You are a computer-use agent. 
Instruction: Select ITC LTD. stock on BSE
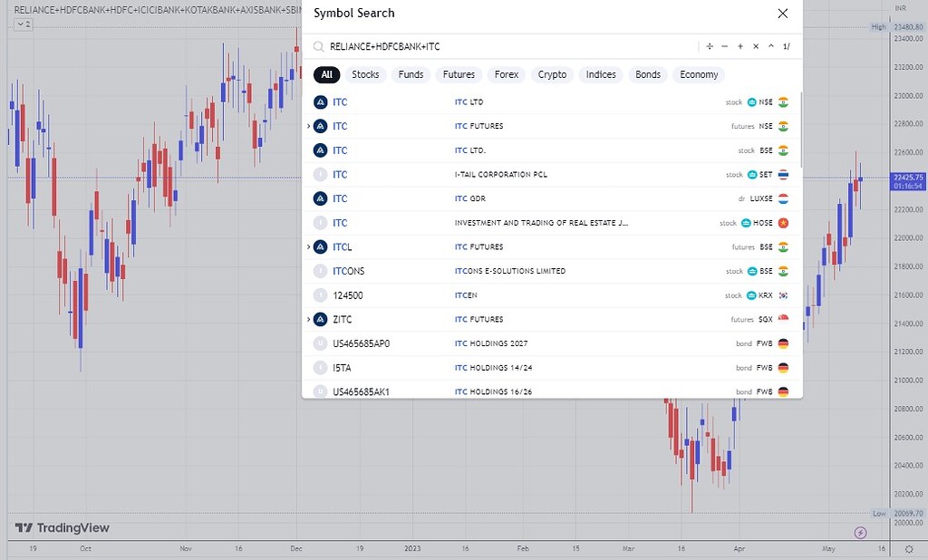[x=551, y=150]
